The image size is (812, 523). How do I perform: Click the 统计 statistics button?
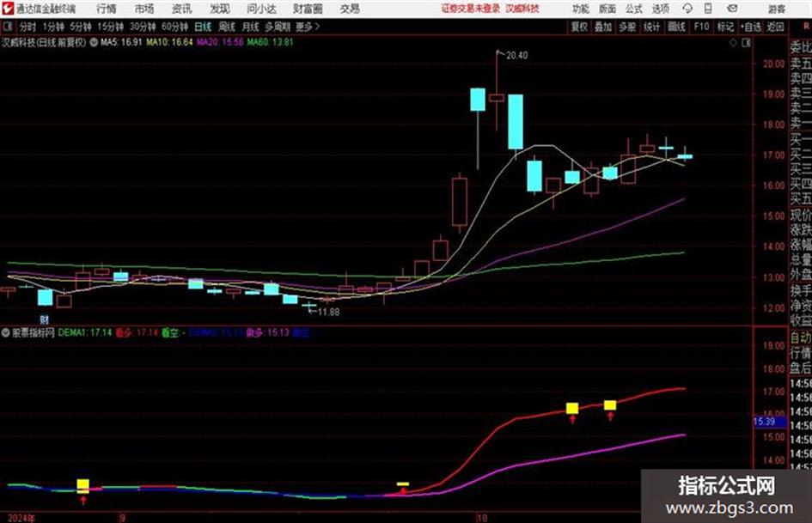point(651,27)
